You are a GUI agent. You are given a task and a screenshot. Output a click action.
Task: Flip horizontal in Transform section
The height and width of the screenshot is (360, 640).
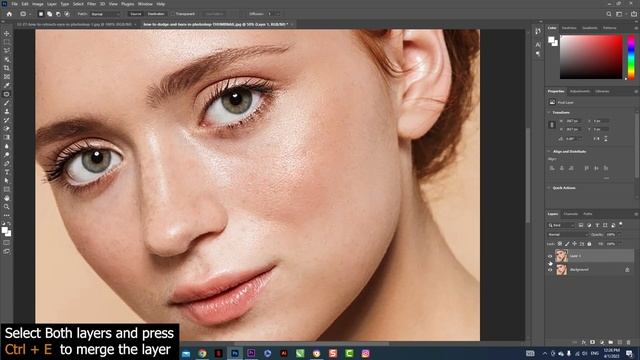coord(596,139)
